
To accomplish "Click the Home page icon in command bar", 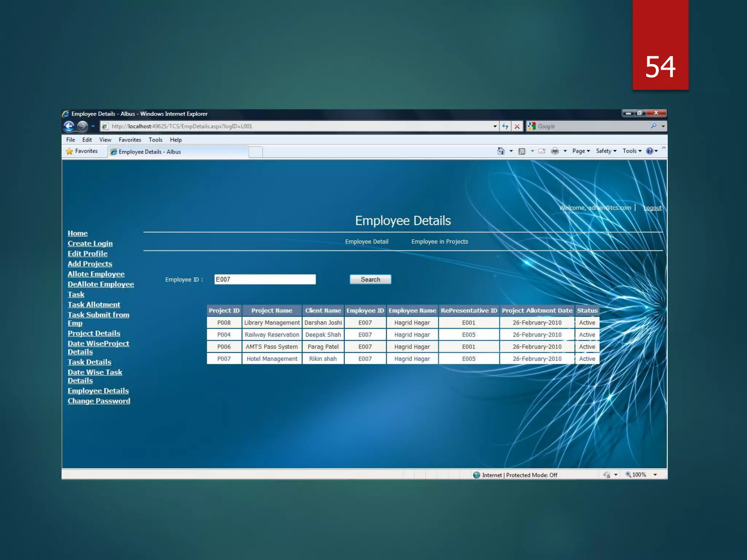I will point(501,151).
